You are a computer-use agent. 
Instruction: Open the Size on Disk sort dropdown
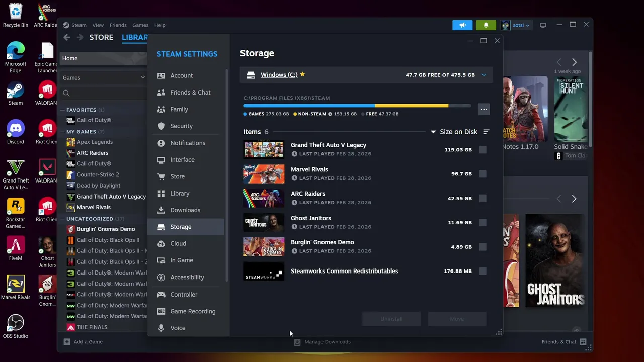pyautogui.click(x=454, y=132)
